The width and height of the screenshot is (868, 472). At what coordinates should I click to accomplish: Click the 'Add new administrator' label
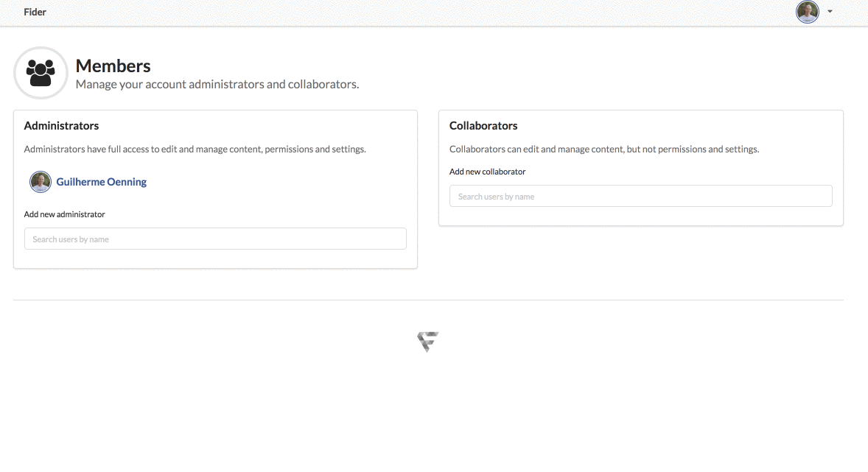pyautogui.click(x=64, y=214)
